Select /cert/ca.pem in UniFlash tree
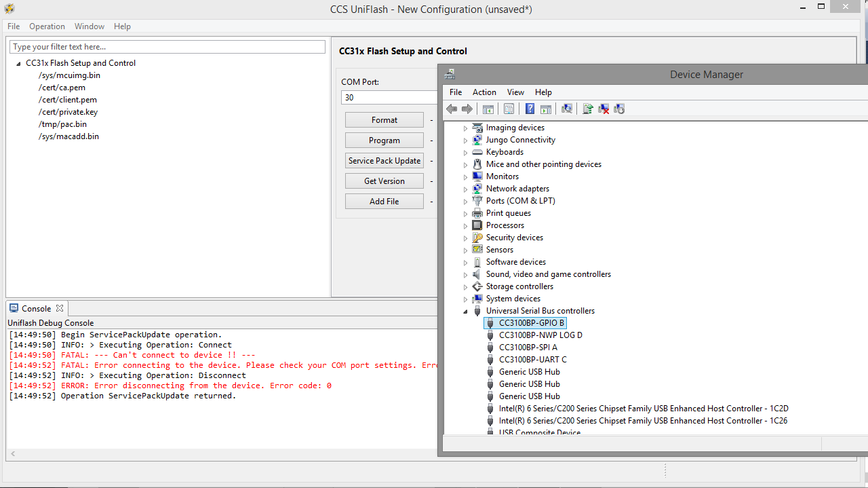 pos(62,88)
